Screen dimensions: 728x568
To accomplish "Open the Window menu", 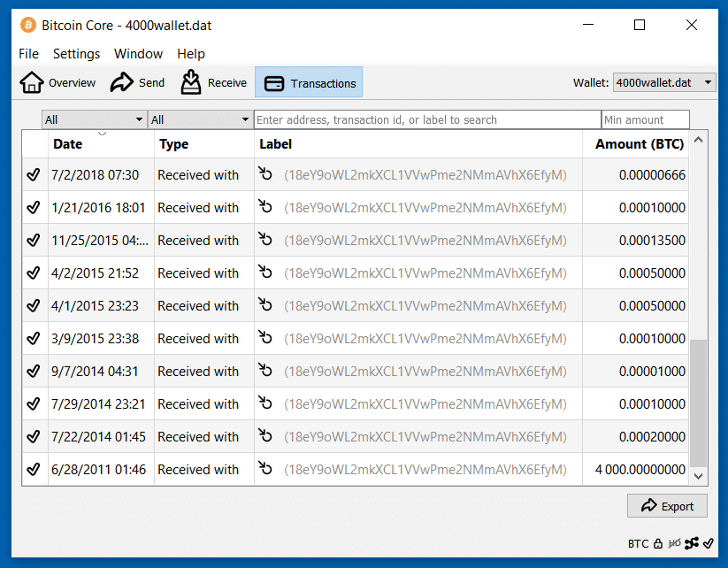I will [138, 54].
